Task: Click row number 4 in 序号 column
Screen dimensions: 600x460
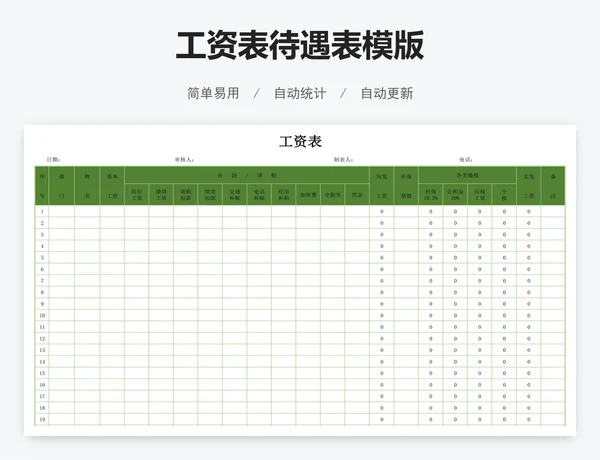Action: (x=42, y=246)
